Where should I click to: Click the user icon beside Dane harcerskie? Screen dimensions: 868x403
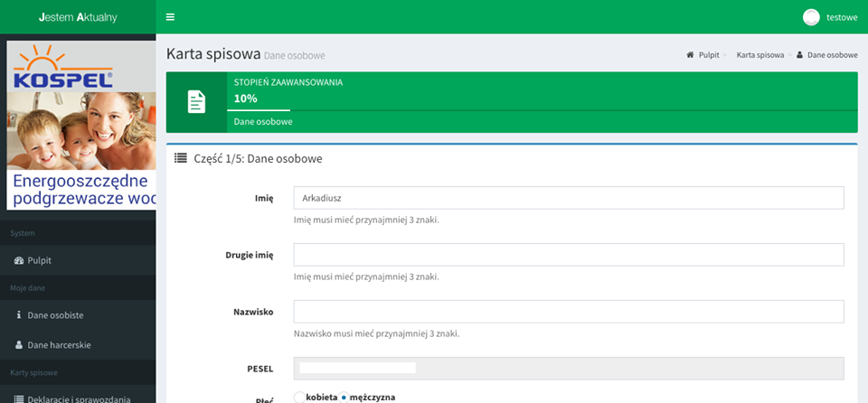pyautogui.click(x=19, y=345)
